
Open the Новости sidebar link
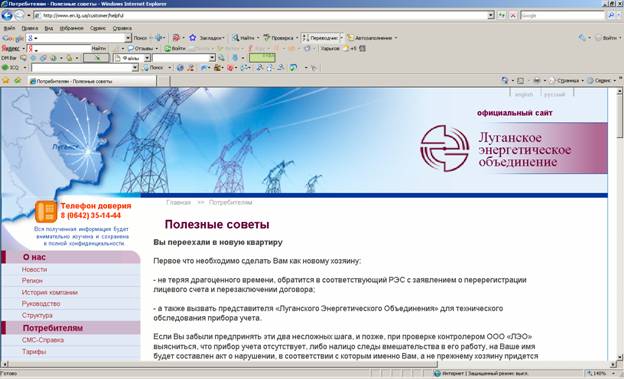coord(35,270)
